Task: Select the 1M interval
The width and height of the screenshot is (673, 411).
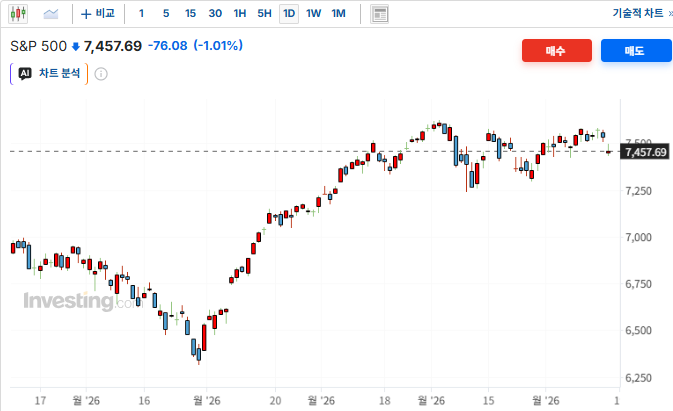Action: pos(338,14)
